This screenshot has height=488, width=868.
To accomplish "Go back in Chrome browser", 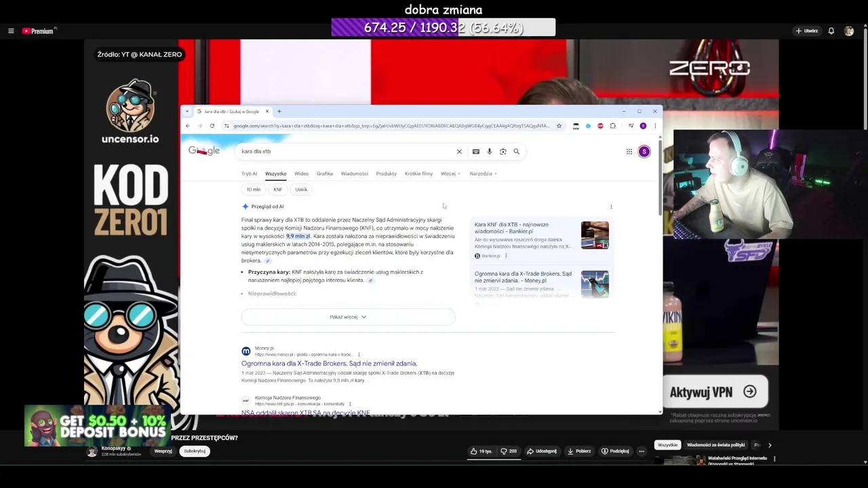I will [x=188, y=125].
